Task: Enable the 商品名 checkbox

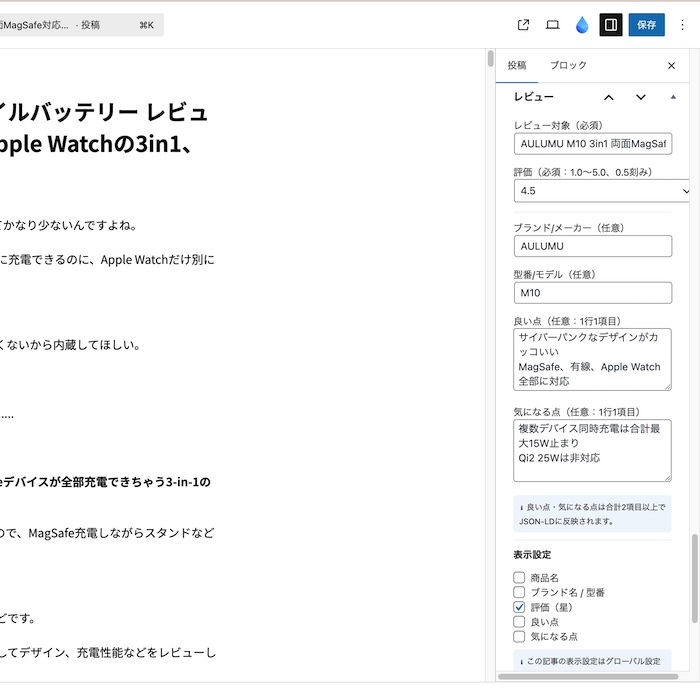Action: pyautogui.click(x=519, y=577)
